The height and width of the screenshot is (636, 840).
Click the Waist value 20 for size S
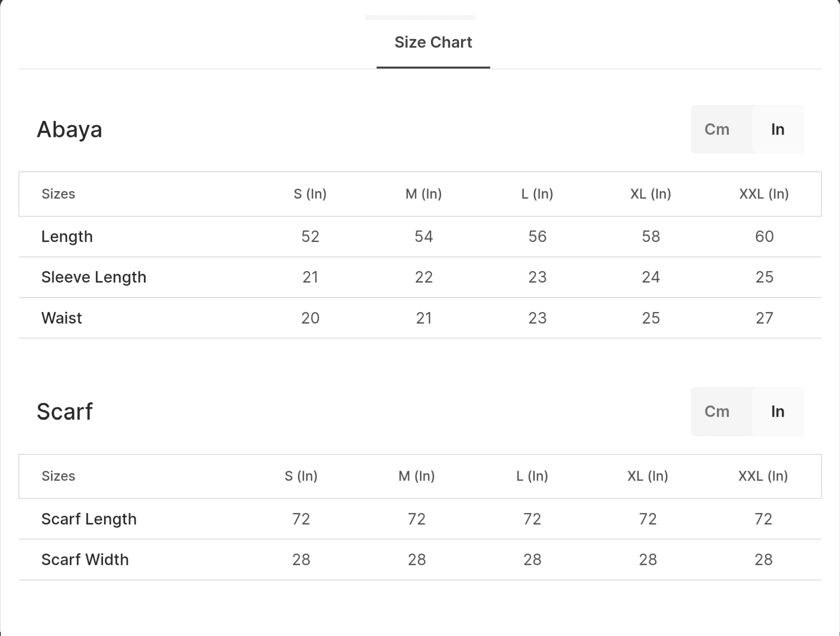[310, 318]
